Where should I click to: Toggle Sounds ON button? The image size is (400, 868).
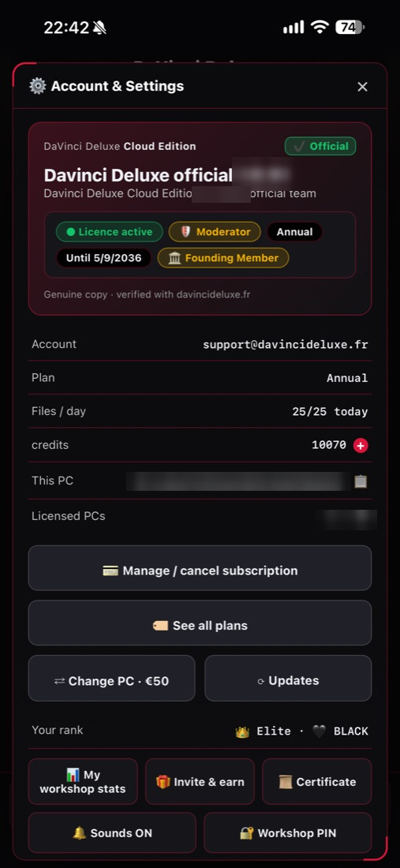point(112,833)
